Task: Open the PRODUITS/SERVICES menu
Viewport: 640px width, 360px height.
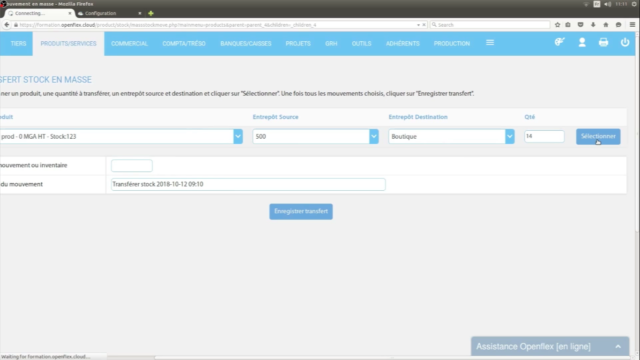Action: coord(69,43)
